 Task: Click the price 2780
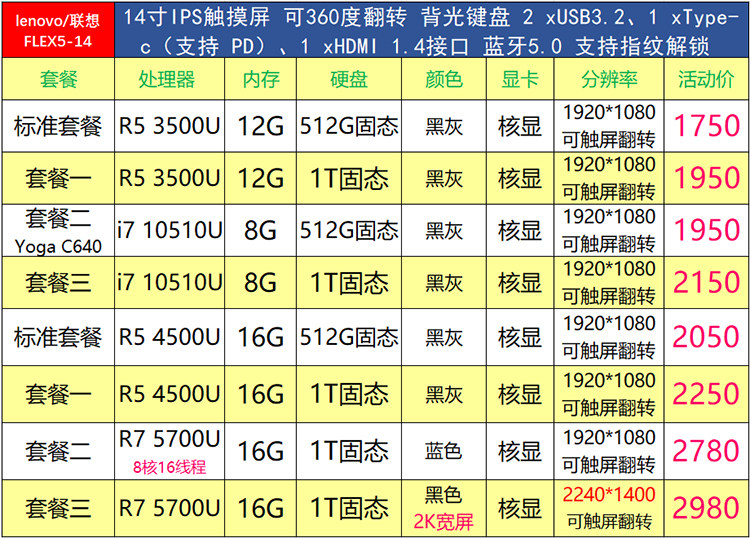point(706,451)
